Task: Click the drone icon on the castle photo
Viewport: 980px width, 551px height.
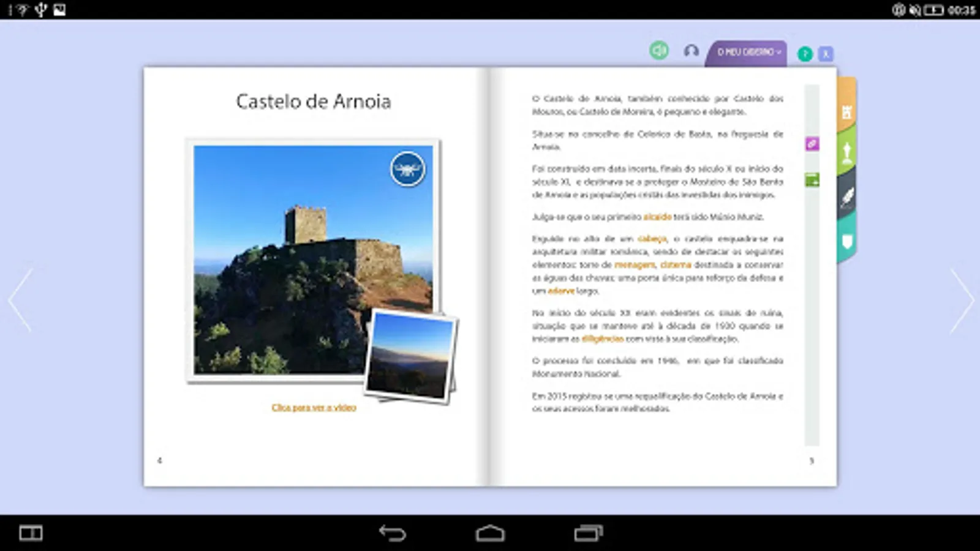Action: tap(407, 168)
